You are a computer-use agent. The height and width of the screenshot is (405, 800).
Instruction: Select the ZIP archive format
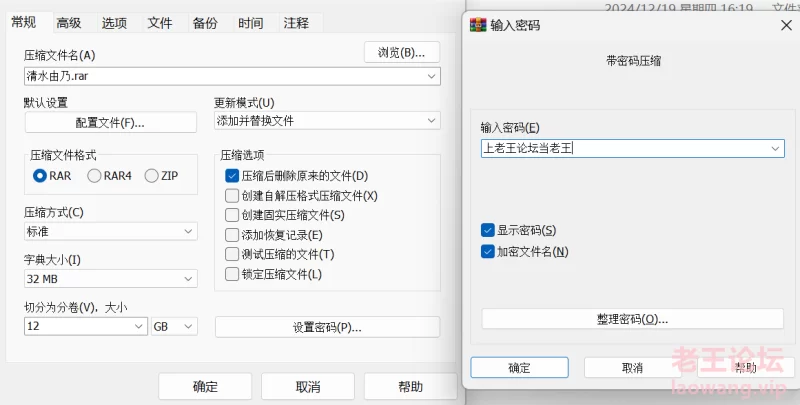pyautogui.click(x=152, y=176)
